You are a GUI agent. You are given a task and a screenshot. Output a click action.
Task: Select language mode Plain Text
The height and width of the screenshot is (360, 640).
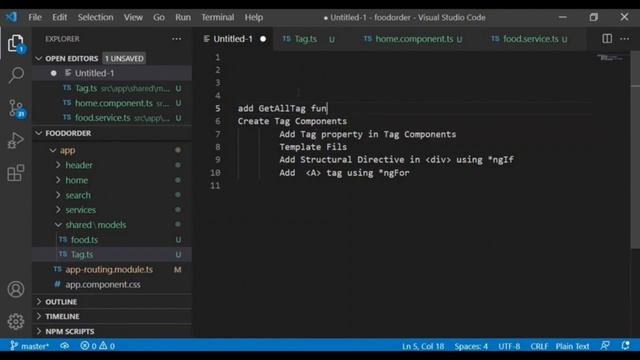(572, 346)
